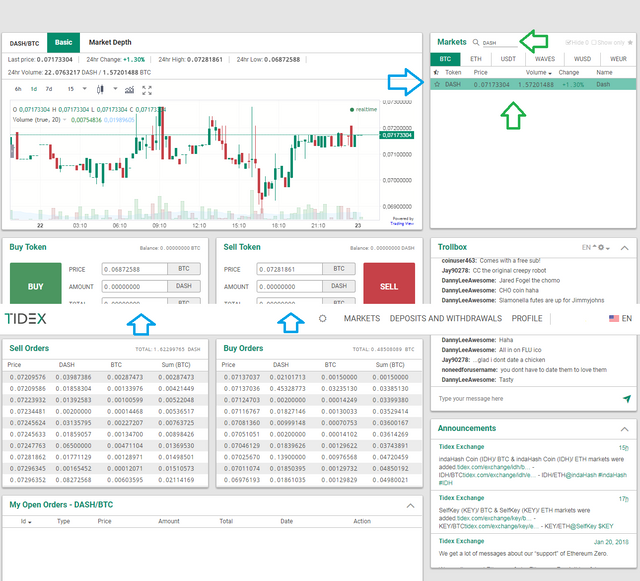The image size is (640, 581).
Task: Send Trollbox message with paper plane icon
Action: [627, 398]
